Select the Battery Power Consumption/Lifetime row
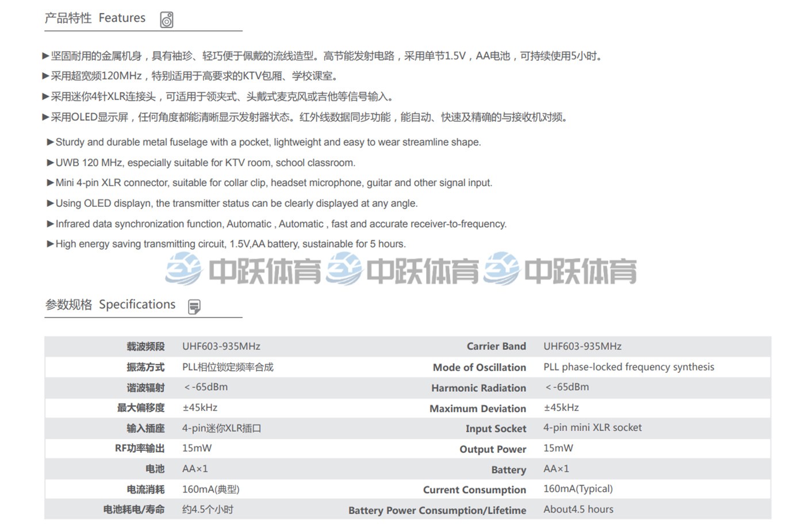The height and width of the screenshot is (532, 805). [x=437, y=510]
